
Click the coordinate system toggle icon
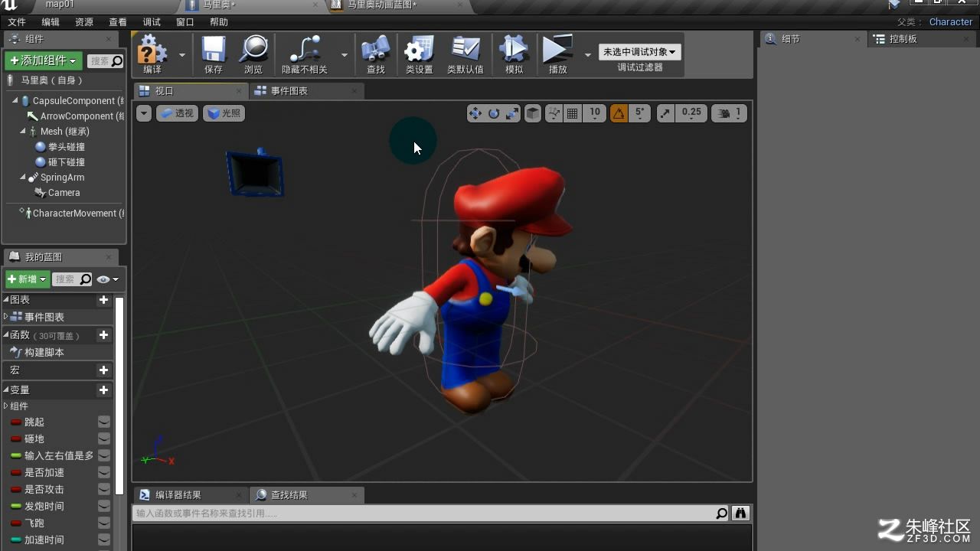554,113
